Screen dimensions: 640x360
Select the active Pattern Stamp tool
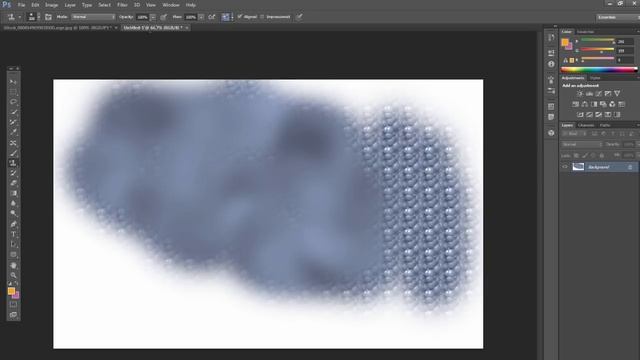point(13,163)
